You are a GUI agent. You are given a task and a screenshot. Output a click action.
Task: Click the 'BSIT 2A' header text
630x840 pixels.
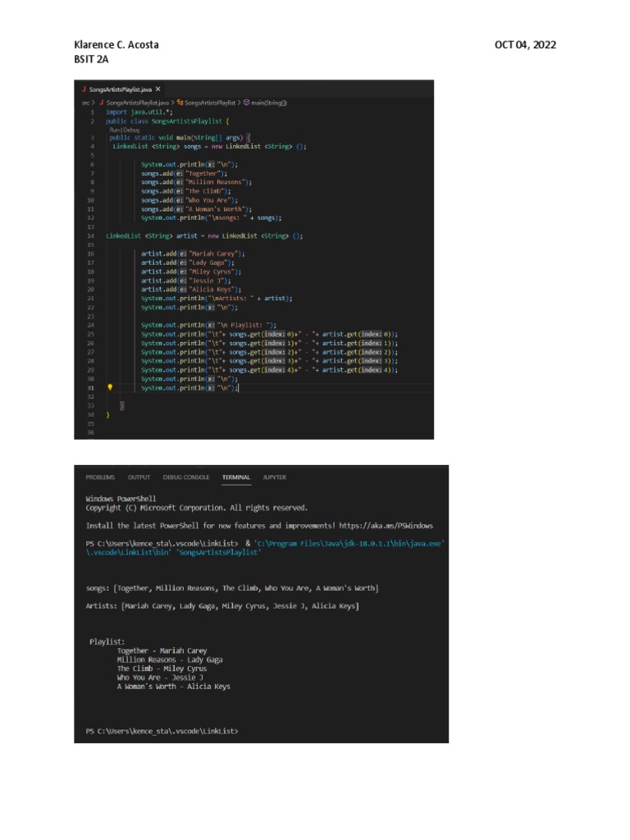pos(91,59)
